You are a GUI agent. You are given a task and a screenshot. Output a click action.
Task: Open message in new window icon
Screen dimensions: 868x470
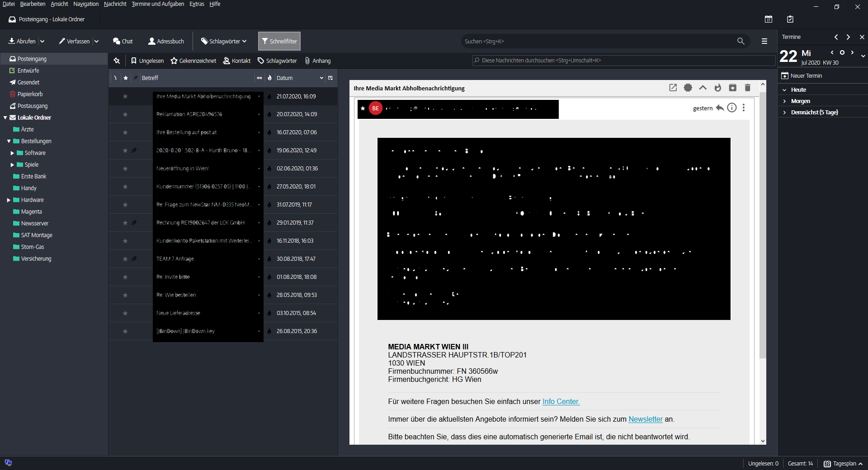(x=673, y=88)
